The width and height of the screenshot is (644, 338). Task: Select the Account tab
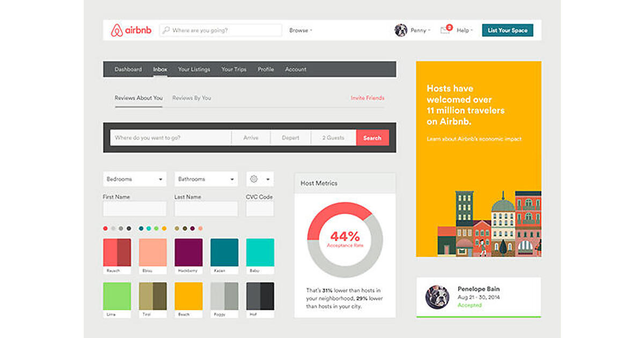[x=296, y=69]
